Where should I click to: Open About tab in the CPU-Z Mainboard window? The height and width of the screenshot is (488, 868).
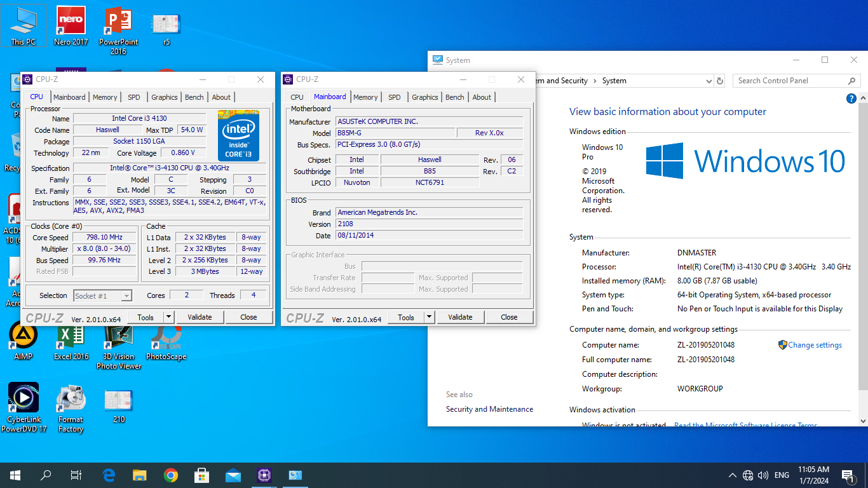click(x=482, y=97)
